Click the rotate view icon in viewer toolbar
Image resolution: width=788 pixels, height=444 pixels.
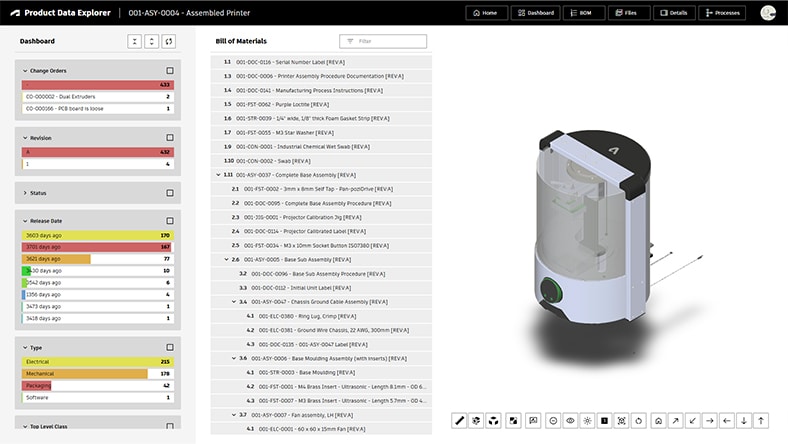click(x=639, y=421)
